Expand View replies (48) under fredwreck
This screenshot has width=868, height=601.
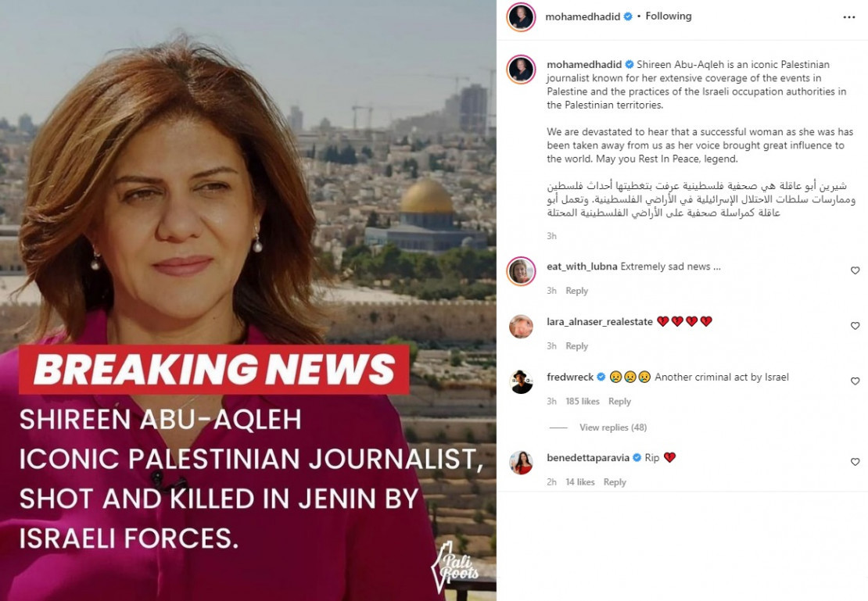[x=613, y=427]
